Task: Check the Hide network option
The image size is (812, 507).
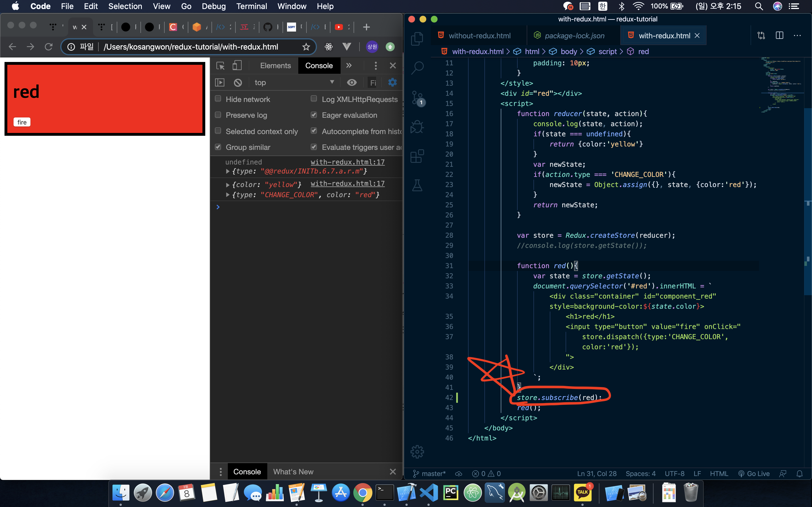Action: tap(218, 99)
